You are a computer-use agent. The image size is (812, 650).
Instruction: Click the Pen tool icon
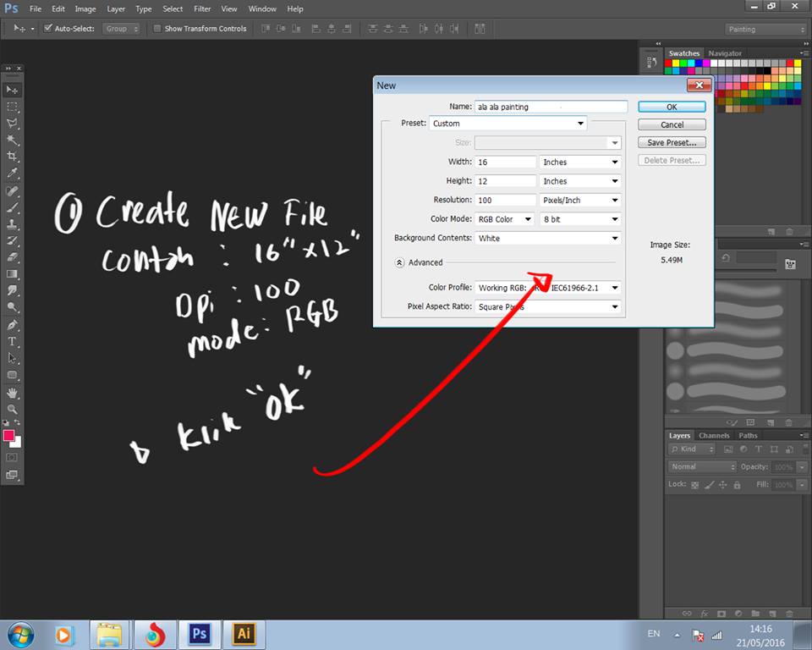point(12,324)
